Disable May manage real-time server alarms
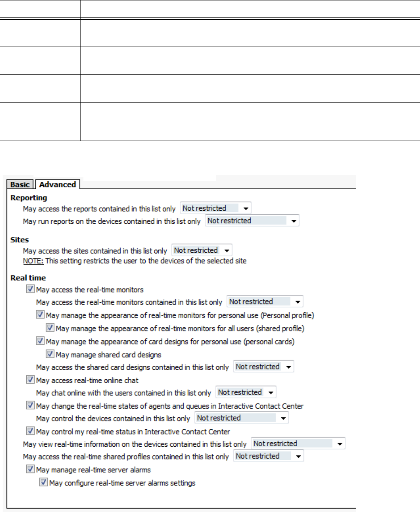 click(30, 469)
